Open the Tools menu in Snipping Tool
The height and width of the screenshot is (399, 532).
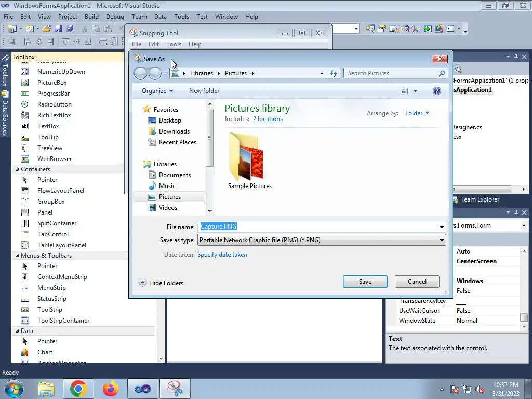174,44
